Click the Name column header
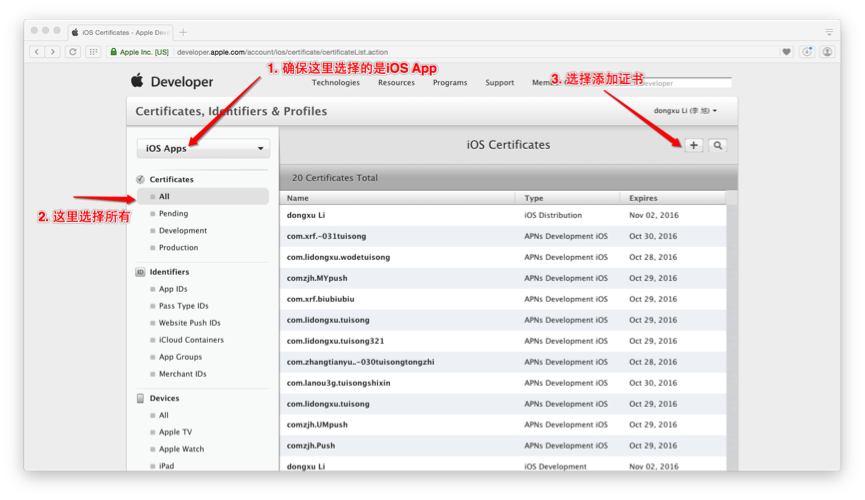This screenshot has width=865, height=500. [397, 198]
